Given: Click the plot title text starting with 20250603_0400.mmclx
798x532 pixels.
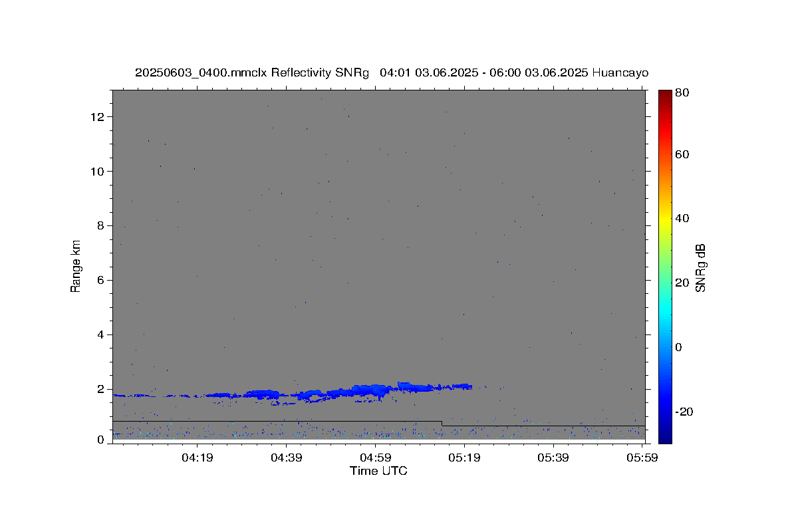Looking at the screenshot, I should click(392, 73).
